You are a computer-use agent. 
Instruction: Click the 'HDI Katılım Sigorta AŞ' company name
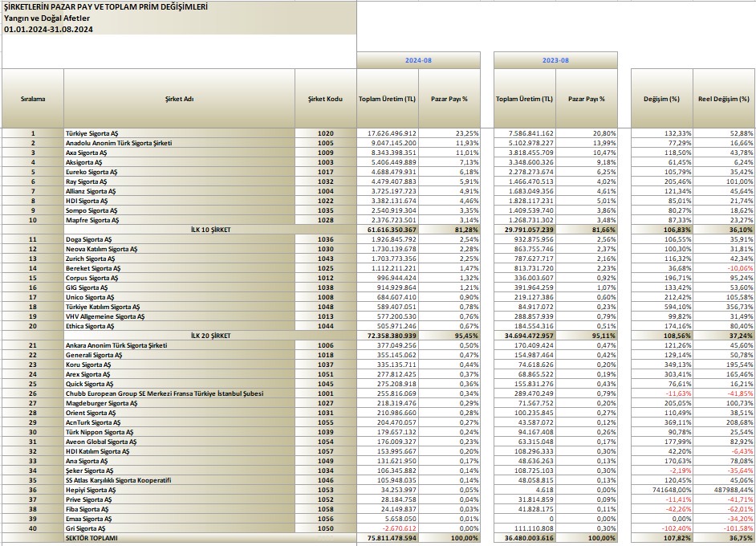tap(179, 451)
